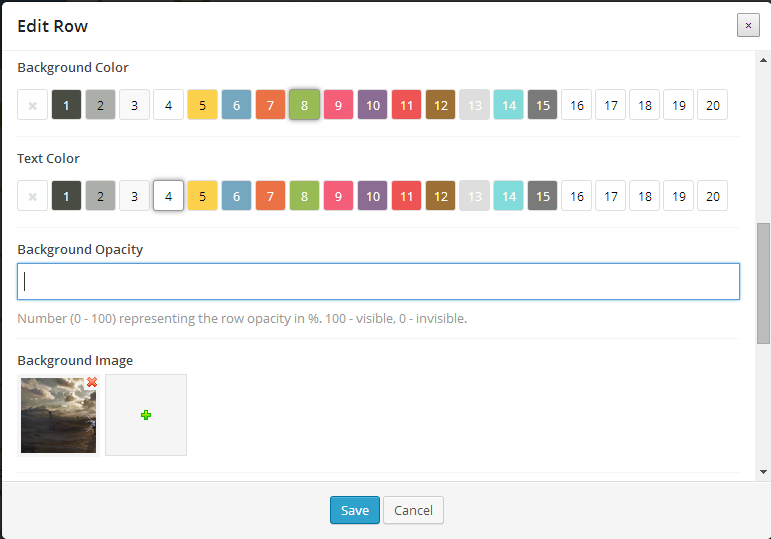Close the Edit Row dialog
The image size is (771, 539).
click(748, 25)
